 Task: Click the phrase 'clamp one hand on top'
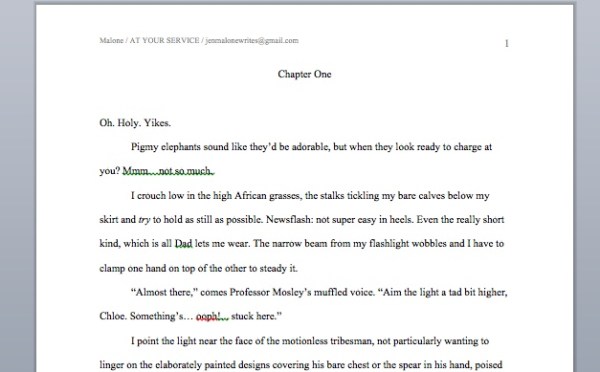click(x=147, y=268)
